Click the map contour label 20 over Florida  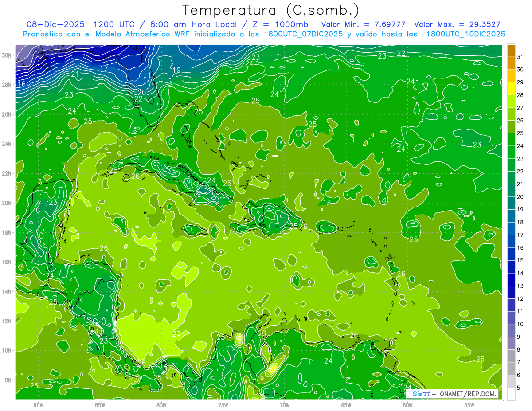click(x=141, y=93)
